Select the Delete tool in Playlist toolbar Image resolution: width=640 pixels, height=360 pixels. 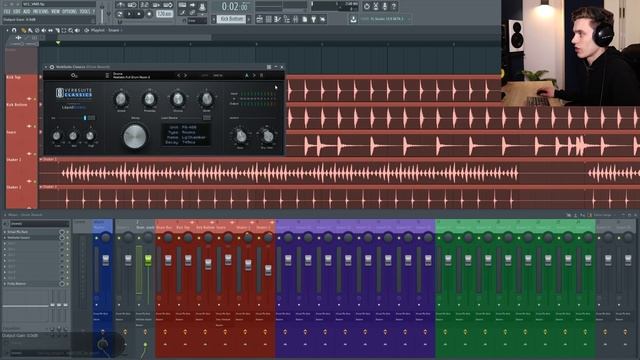(37, 31)
